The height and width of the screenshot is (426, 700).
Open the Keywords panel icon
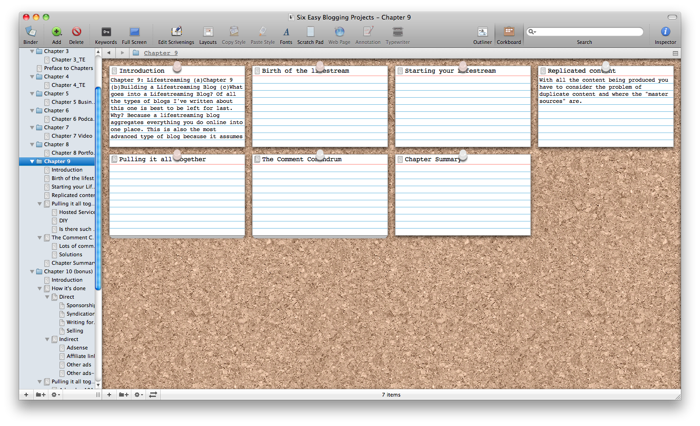106,32
